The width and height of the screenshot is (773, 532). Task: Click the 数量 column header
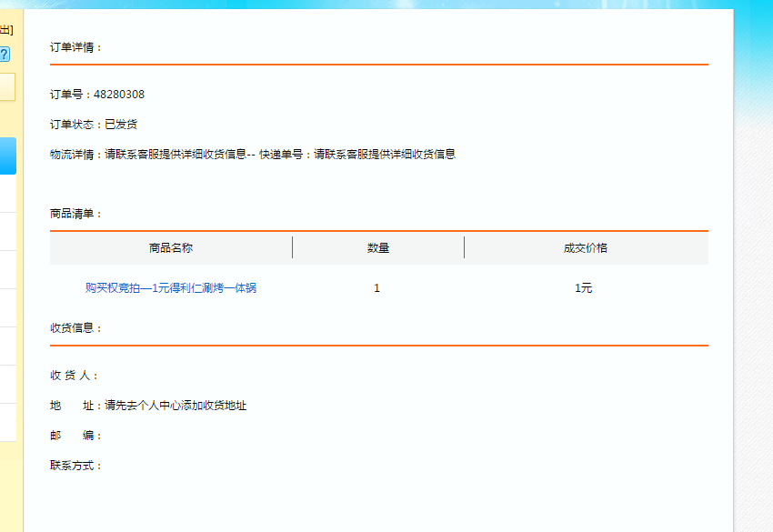(378, 248)
